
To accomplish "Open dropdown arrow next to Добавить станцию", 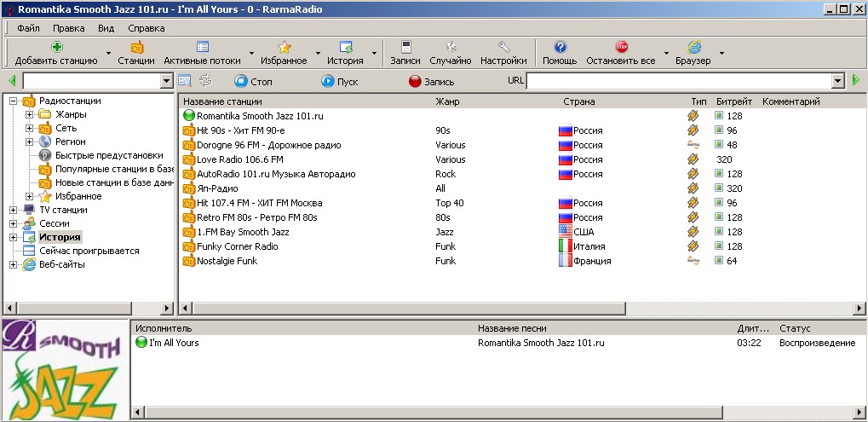I will click(x=108, y=54).
